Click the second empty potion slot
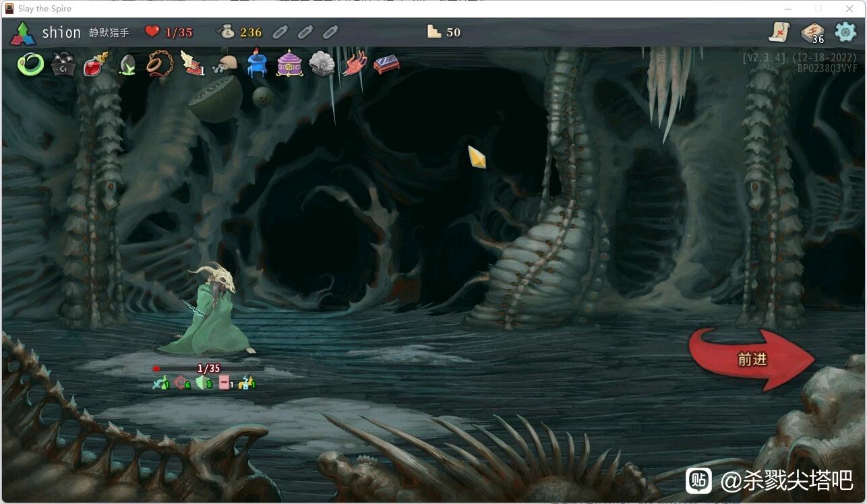The height and width of the screenshot is (504, 867). pos(305,32)
